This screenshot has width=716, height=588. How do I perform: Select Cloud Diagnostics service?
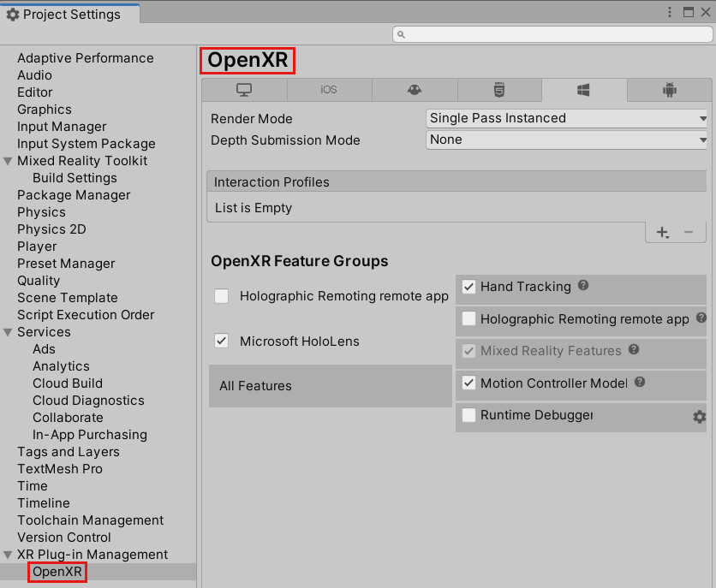click(88, 401)
